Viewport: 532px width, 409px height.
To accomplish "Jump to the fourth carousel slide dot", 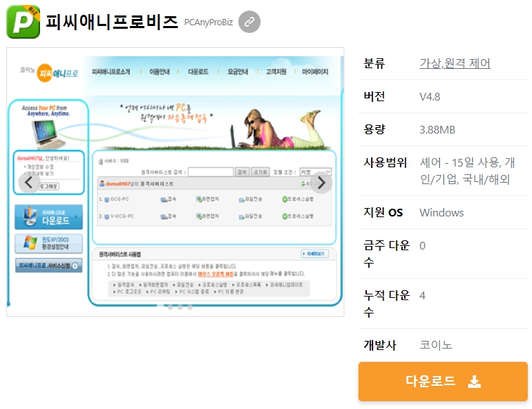I will click(190, 307).
